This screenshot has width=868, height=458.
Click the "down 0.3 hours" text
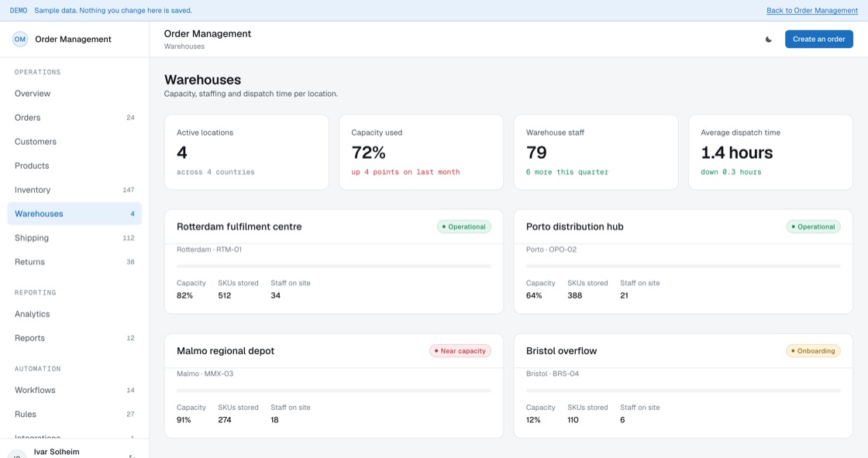[x=731, y=172]
